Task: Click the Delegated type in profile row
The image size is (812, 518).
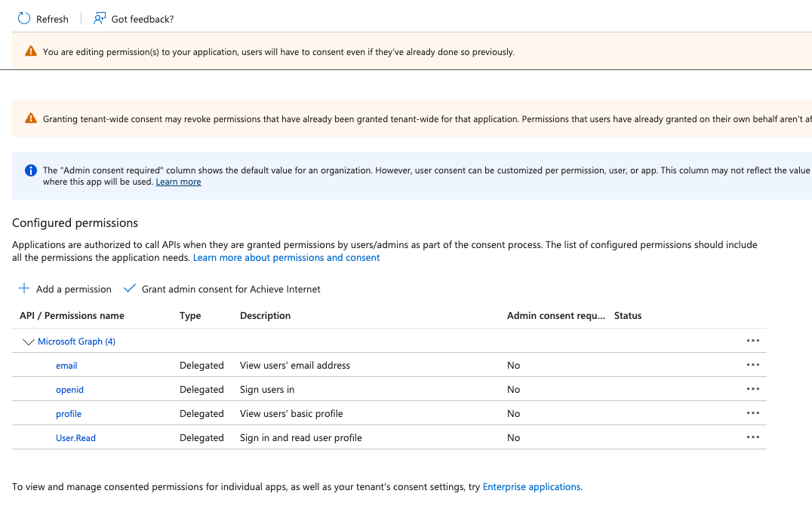Action: [x=201, y=413]
